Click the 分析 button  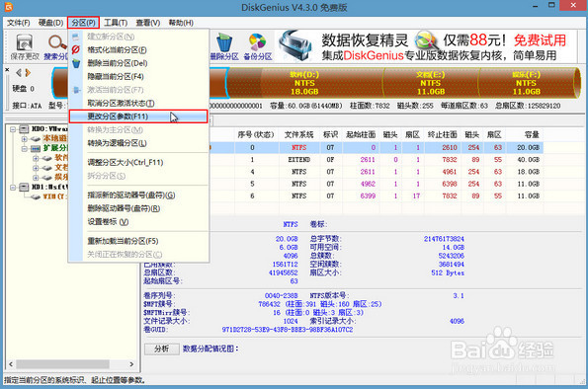[x=162, y=349]
